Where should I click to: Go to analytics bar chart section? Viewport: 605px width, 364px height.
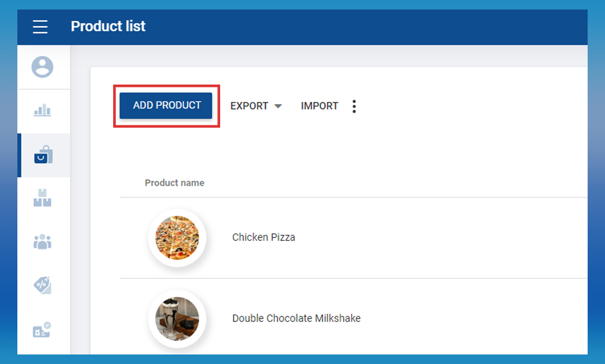(x=43, y=110)
